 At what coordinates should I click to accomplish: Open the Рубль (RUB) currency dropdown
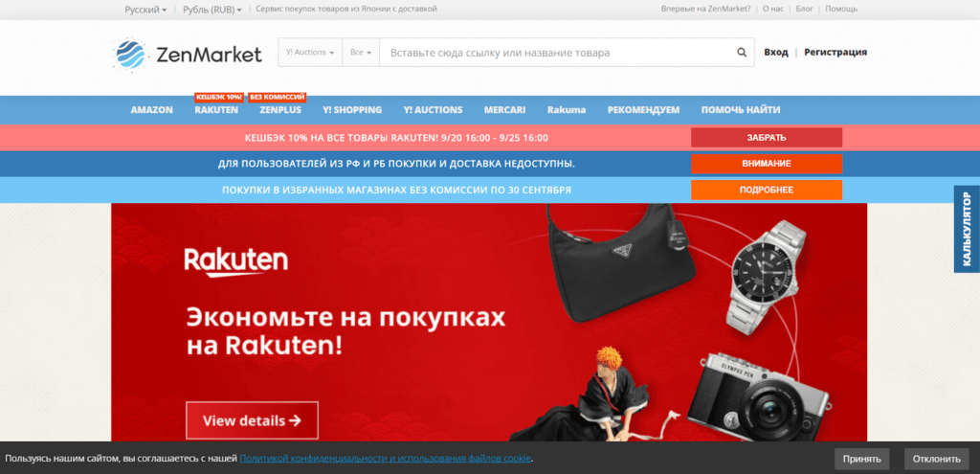[212, 10]
